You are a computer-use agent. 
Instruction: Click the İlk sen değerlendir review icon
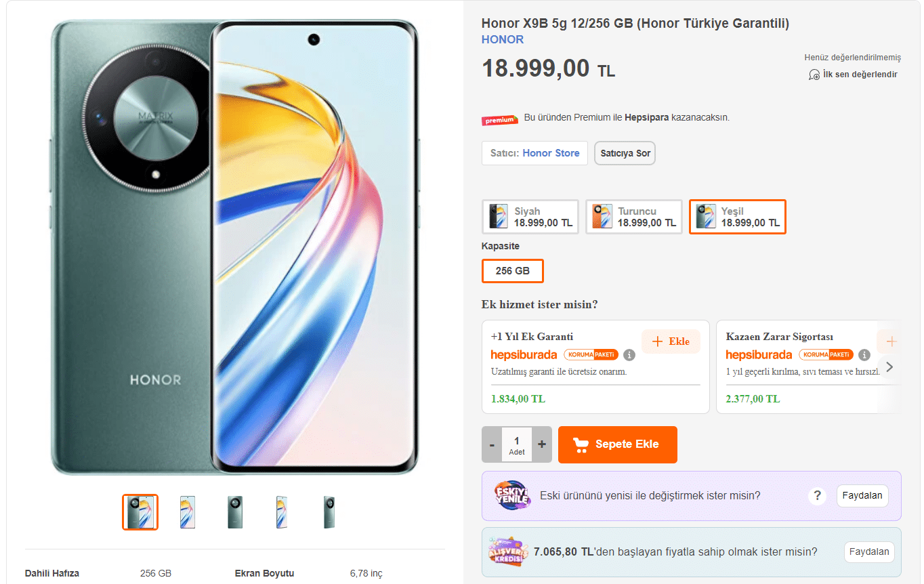coord(815,75)
